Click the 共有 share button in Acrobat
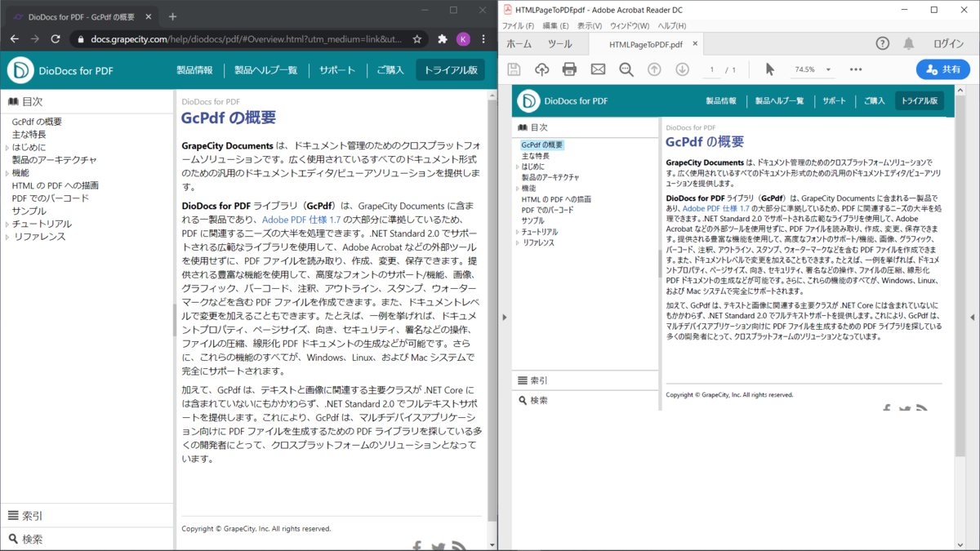Image resolution: width=980 pixels, height=551 pixels. point(942,69)
